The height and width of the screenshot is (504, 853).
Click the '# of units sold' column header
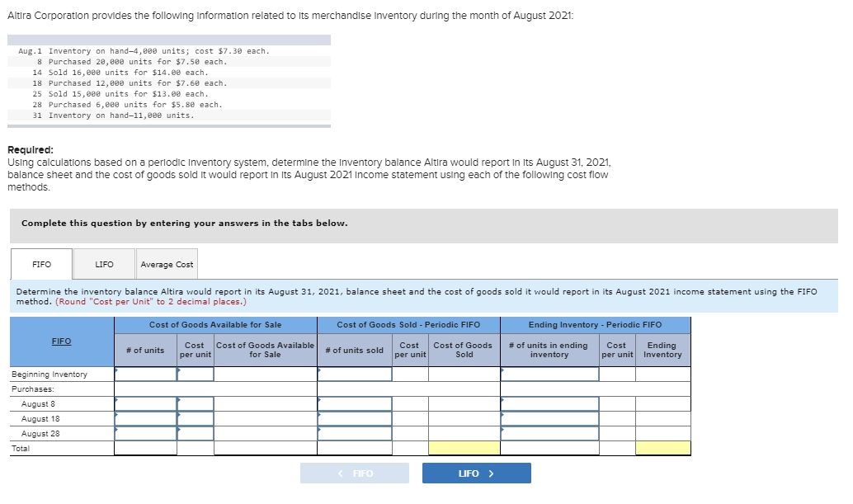[355, 350]
